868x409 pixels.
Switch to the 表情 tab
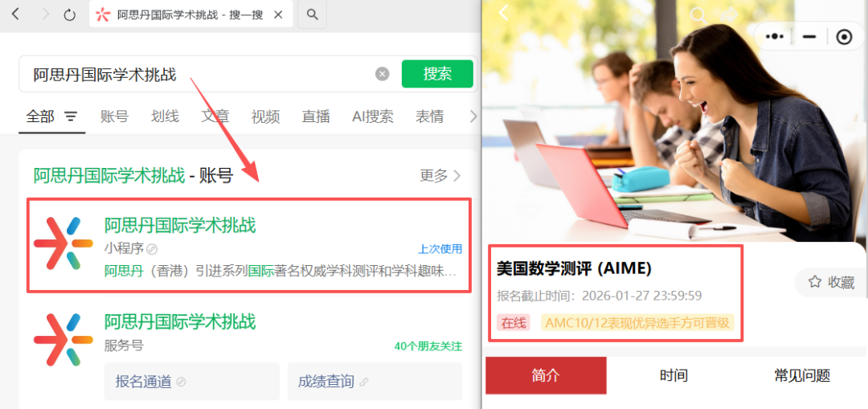(x=429, y=117)
